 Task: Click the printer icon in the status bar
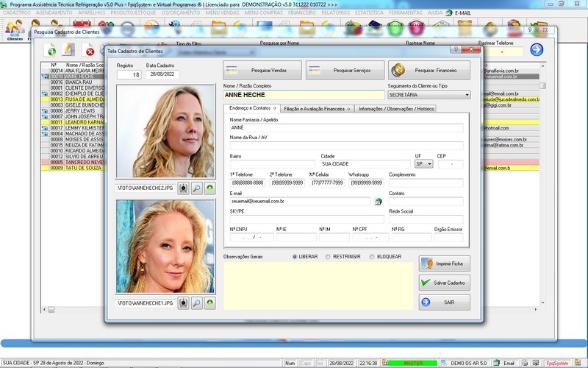click(525, 363)
